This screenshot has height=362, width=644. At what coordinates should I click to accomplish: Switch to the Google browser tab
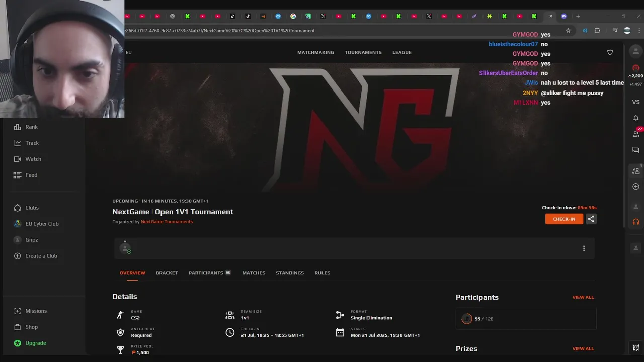pyautogui.click(x=293, y=16)
